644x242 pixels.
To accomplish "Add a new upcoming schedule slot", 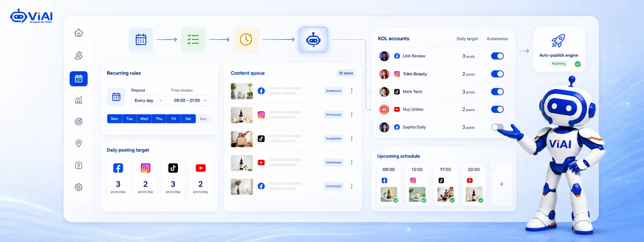I will [501, 184].
